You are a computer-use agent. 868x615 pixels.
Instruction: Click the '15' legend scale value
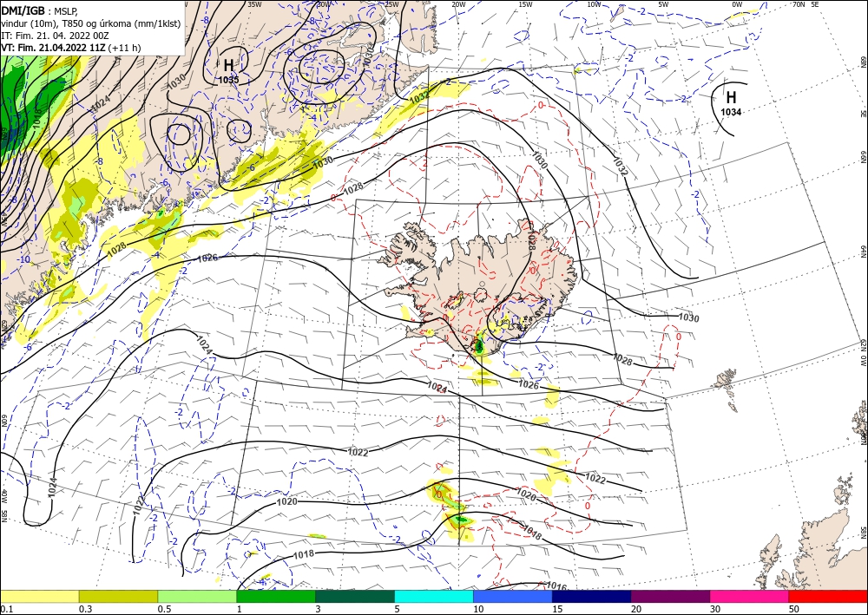[557, 609]
